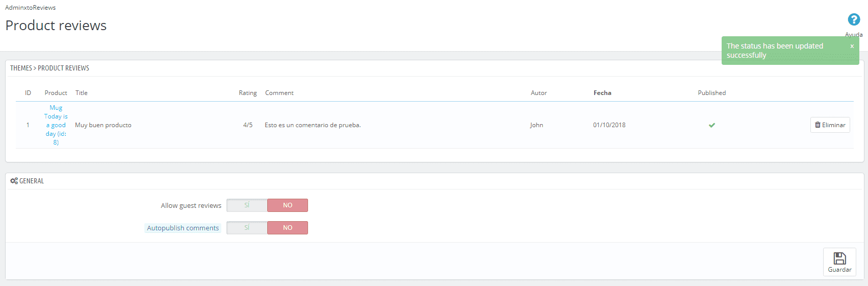
Task: Sort by the Title column header
Action: (x=82, y=93)
